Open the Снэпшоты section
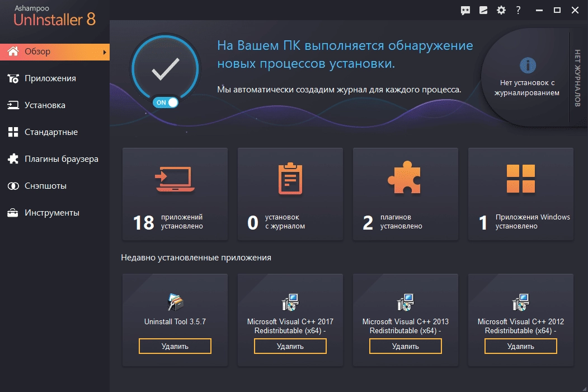 [x=55, y=186]
